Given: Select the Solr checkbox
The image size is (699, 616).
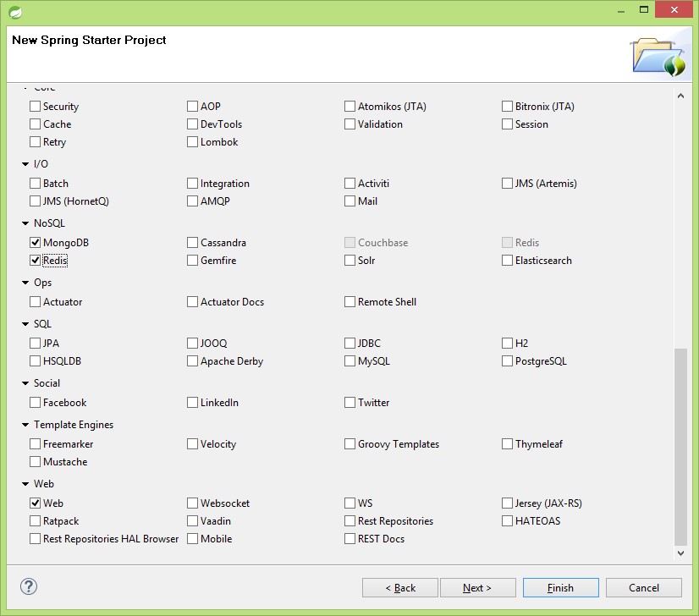Looking at the screenshot, I should (349, 261).
